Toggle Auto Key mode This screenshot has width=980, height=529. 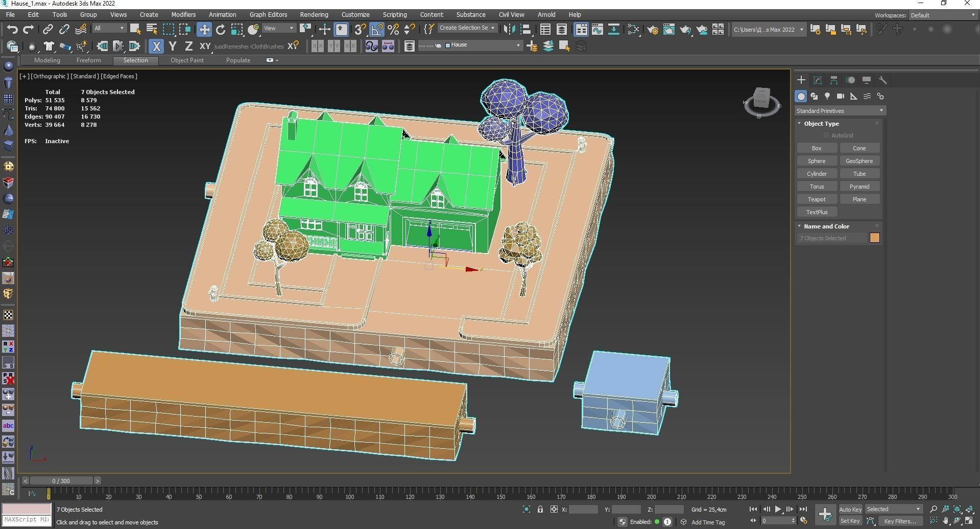pyautogui.click(x=850, y=509)
